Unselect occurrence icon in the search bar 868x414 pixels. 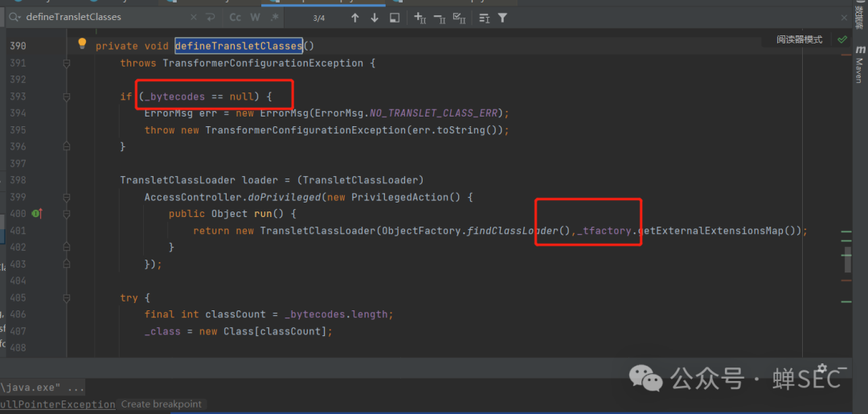[440, 18]
